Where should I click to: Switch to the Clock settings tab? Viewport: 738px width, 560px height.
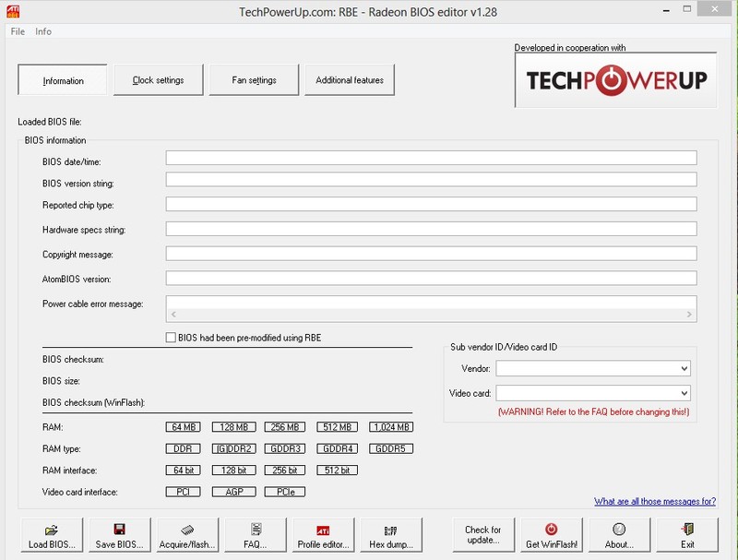click(158, 80)
